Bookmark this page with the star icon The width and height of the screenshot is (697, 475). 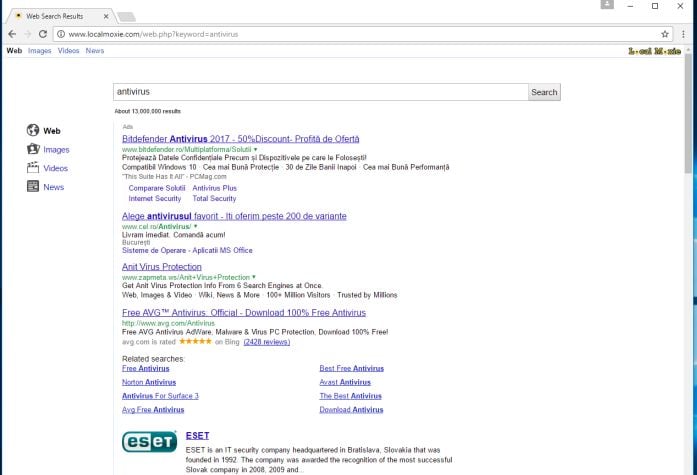tap(665, 34)
